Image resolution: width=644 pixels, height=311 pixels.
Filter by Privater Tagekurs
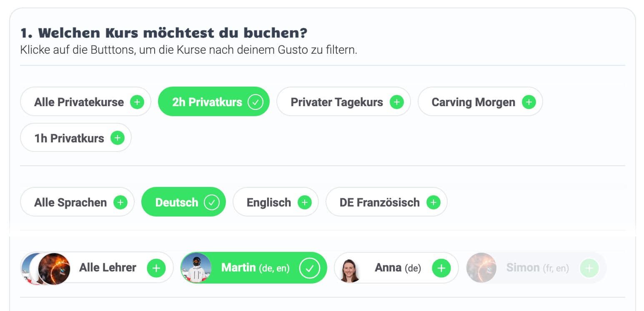pos(336,102)
